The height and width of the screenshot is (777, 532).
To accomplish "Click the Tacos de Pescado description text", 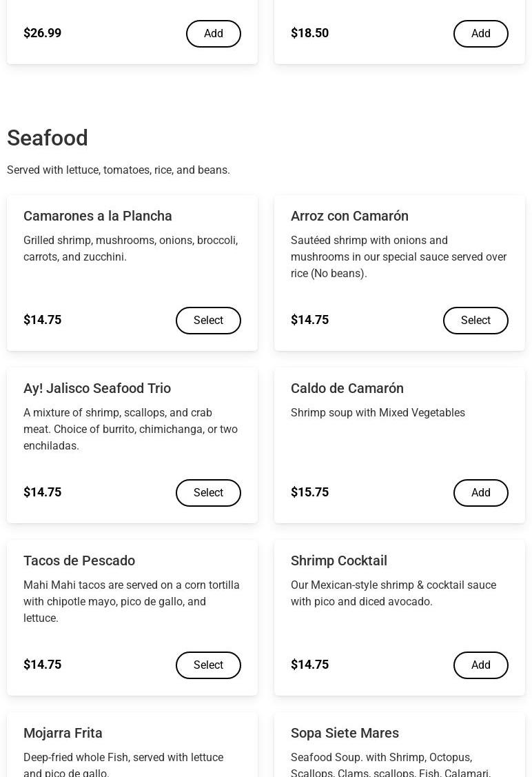I will pyautogui.click(x=132, y=601).
